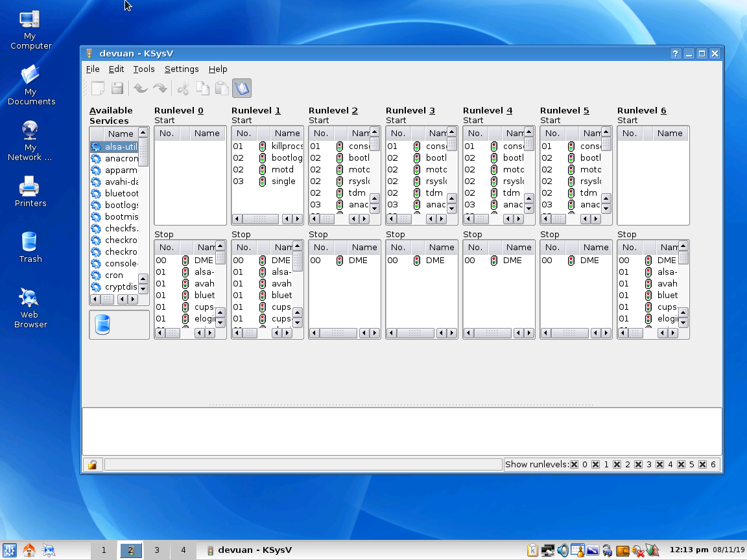The height and width of the screenshot is (560, 747).
Task: Toggle Show runlevel 6 checkbox
Action: (703, 464)
